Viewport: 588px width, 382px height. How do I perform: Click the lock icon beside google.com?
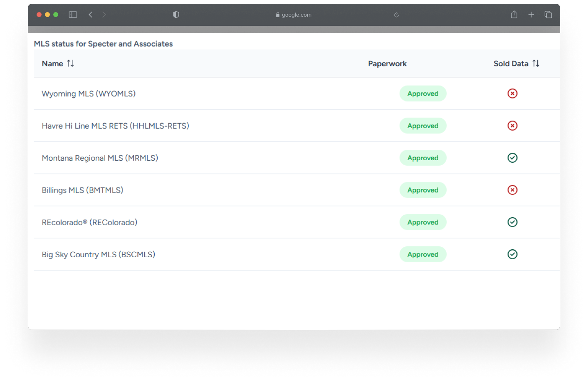click(278, 15)
